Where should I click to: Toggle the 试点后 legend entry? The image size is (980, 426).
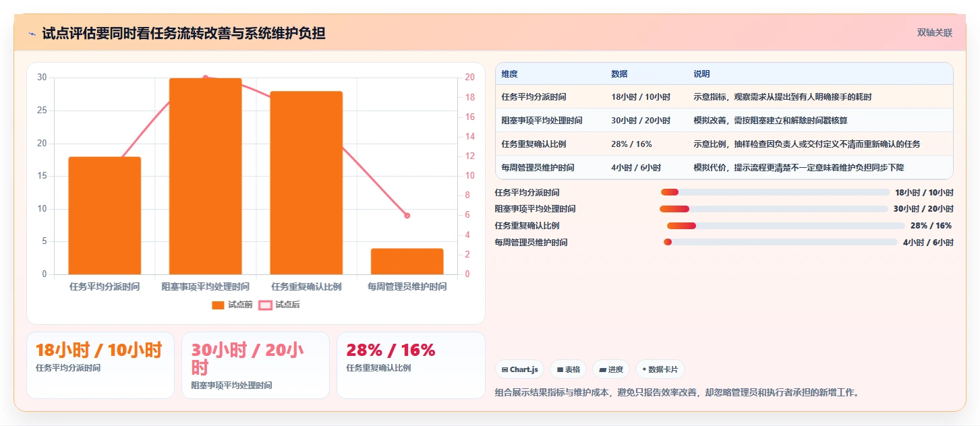(x=280, y=305)
